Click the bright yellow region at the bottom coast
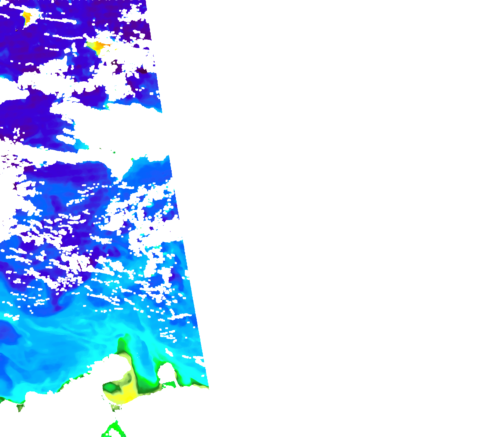The height and width of the screenshot is (437, 504). [126, 394]
